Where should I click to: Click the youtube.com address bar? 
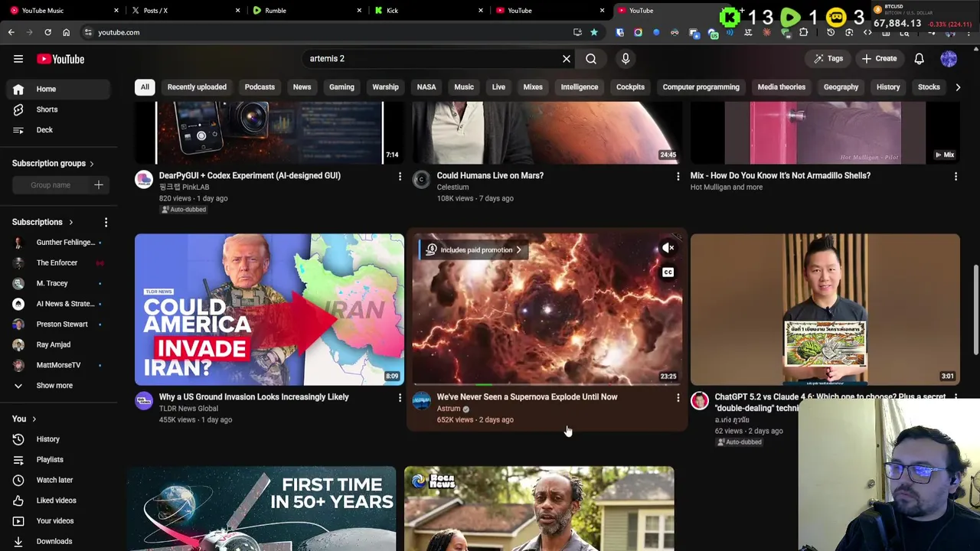pyautogui.click(x=329, y=32)
